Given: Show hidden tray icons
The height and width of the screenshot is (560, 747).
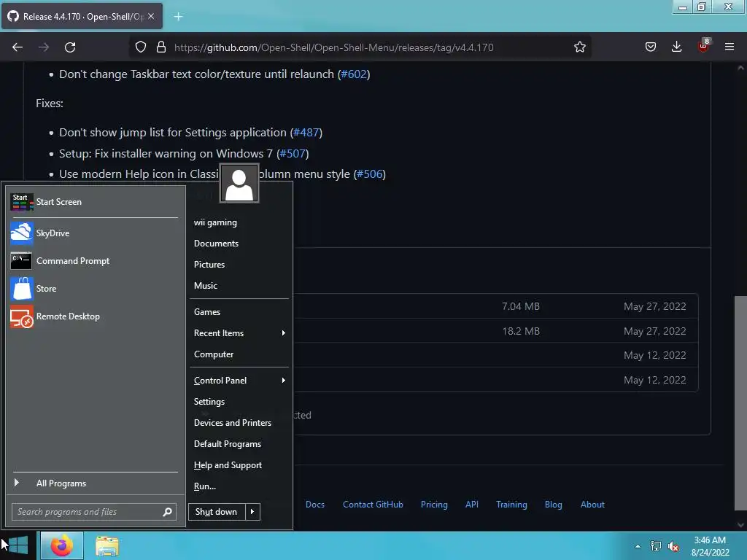Looking at the screenshot, I should click(638, 546).
